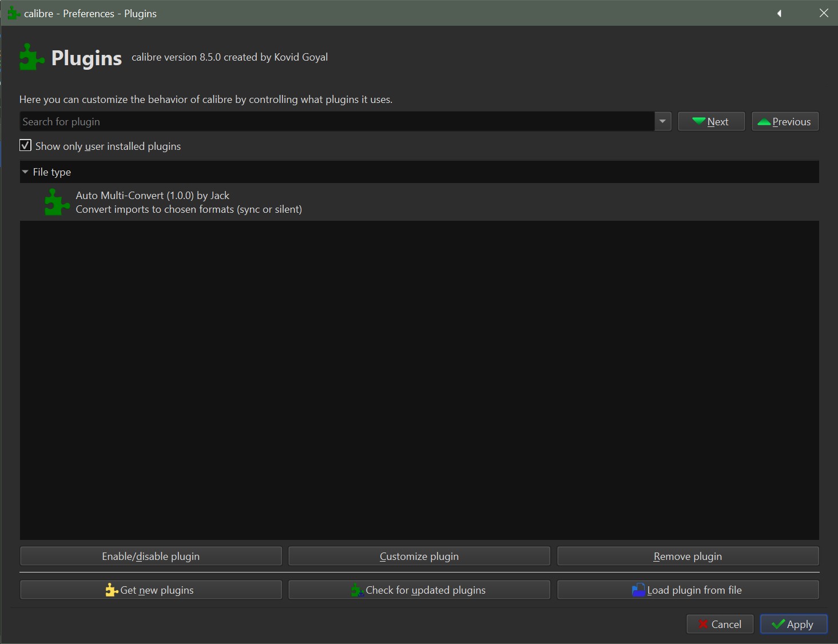Open Customize plugin dialog
The image size is (838, 644).
point(419,556)
